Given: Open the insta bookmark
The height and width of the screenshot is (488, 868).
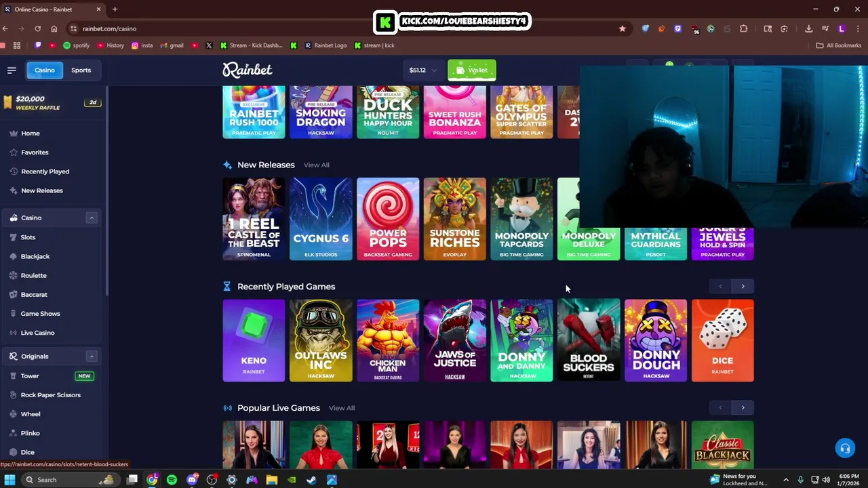Looking at the screenshot, I should point(142,45).
